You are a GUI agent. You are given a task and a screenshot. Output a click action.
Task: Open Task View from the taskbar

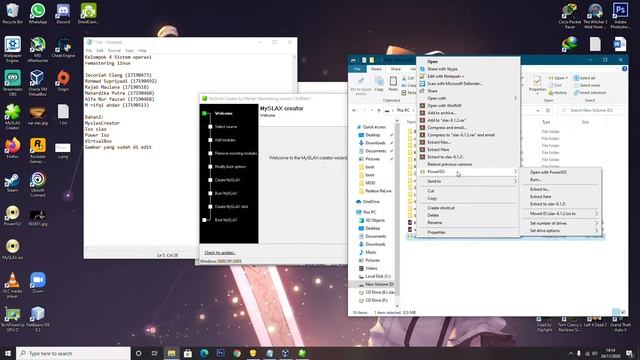(155, 353)
